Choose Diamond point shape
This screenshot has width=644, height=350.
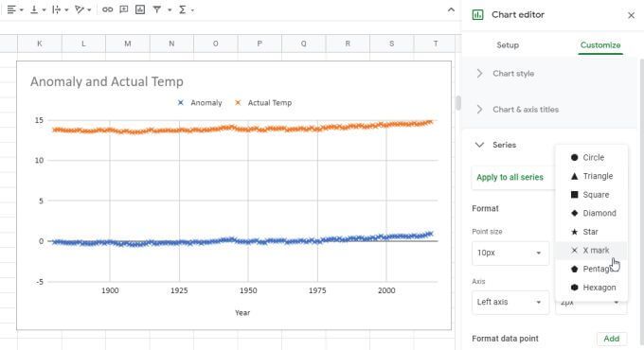tap(591, 213)
